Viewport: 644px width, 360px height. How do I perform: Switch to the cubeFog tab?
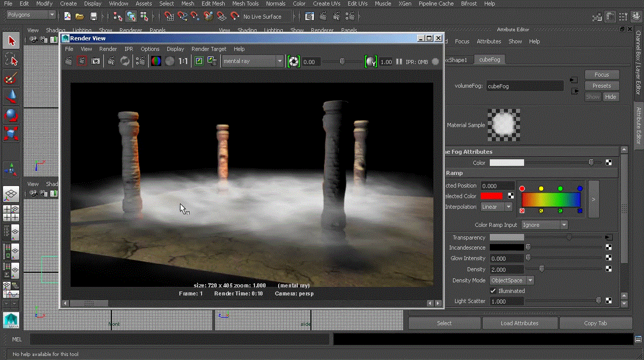pyautogui.click(x=489, y=59)
